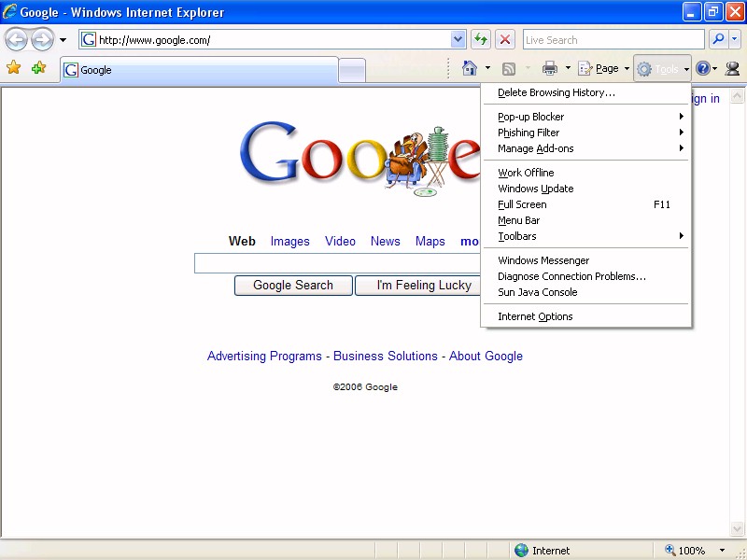Click the scrollbar down arrow
Screen dimensions: 747x560
(737, 528)
